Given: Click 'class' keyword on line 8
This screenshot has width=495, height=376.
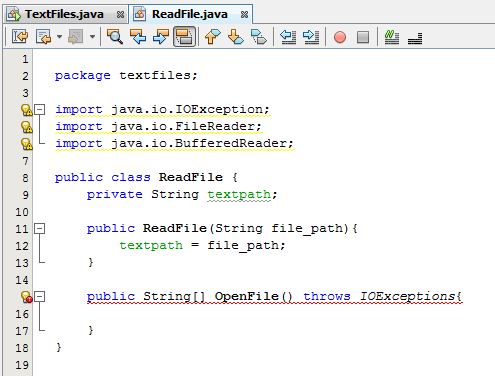Looking at the screenshot, I should 131,177.
